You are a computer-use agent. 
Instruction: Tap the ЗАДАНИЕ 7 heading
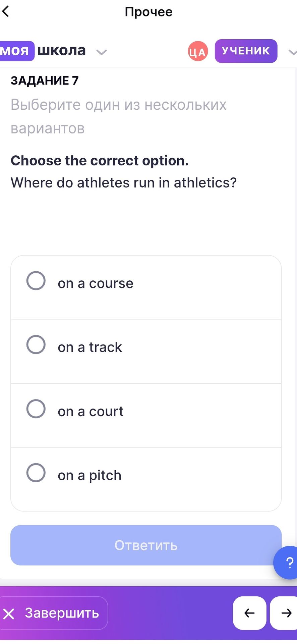(45, 80)
